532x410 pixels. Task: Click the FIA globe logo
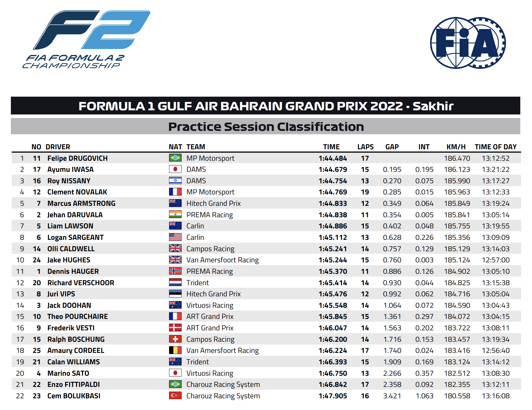tap(468, 43)
